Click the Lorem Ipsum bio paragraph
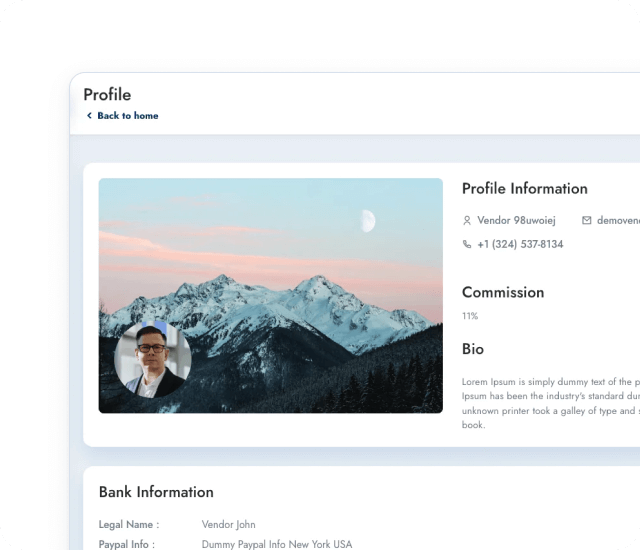 [x=551, y=403]
